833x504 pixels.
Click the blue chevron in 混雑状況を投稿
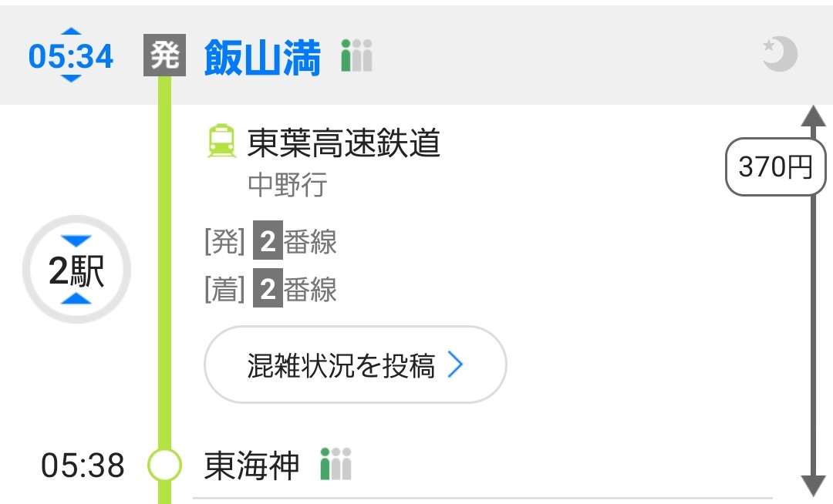tap(455, 365)
